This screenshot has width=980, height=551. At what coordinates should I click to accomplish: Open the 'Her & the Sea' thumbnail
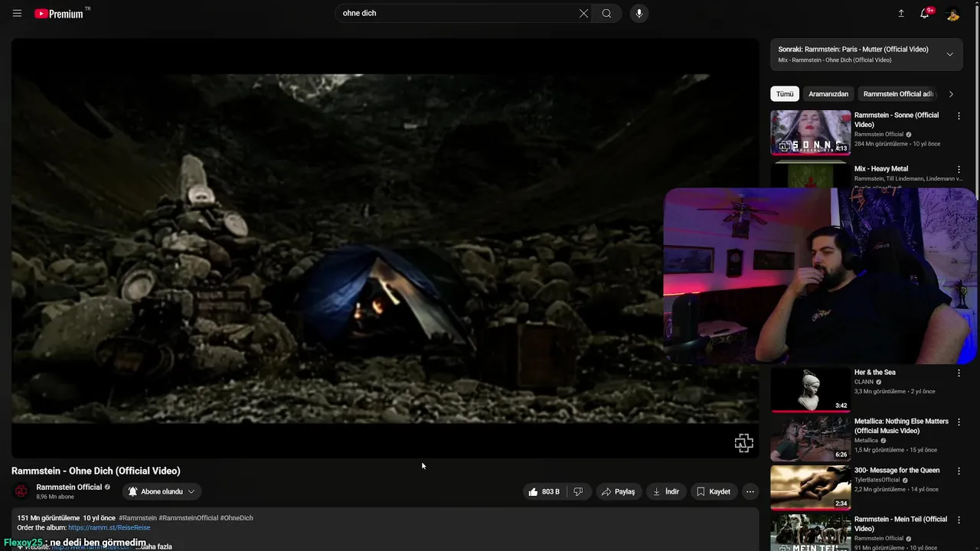click(810, 390)
